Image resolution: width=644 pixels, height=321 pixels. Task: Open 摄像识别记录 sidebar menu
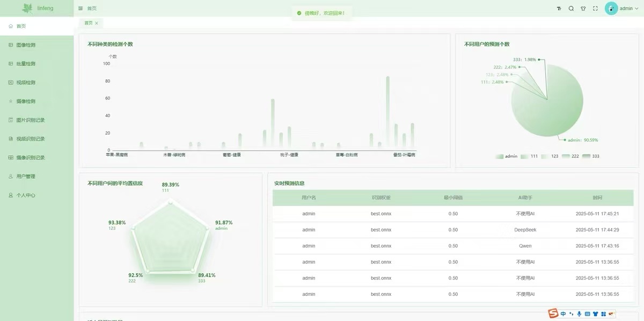pyautogui.click(x=36, y=158)
